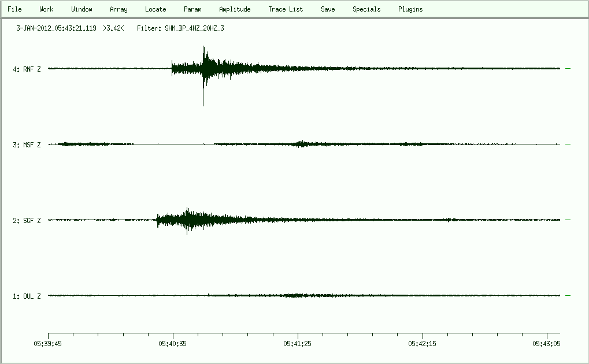Select the trace label 2: SGF Z

click(27, 221)
